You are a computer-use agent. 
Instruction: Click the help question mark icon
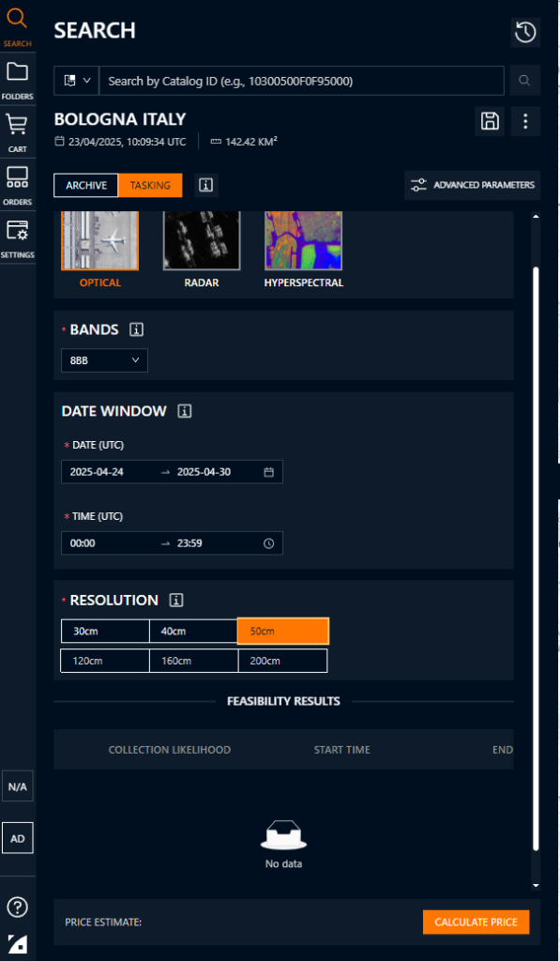pos(18,906)
